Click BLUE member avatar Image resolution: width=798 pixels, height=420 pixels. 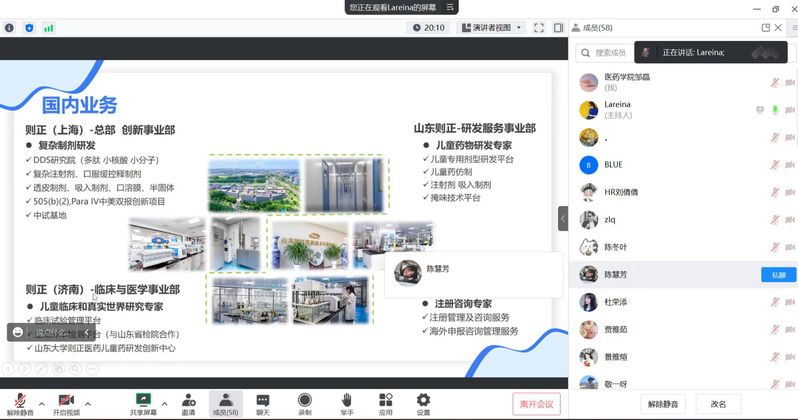(589, 165)
